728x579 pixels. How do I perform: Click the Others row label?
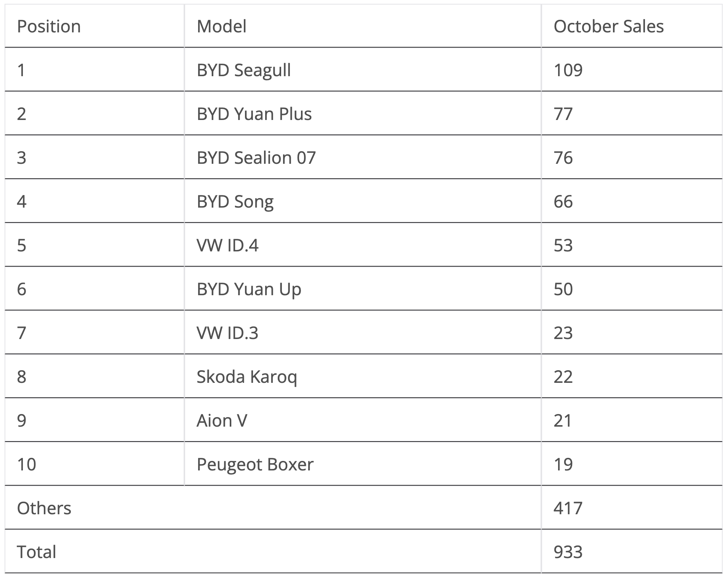44,508
